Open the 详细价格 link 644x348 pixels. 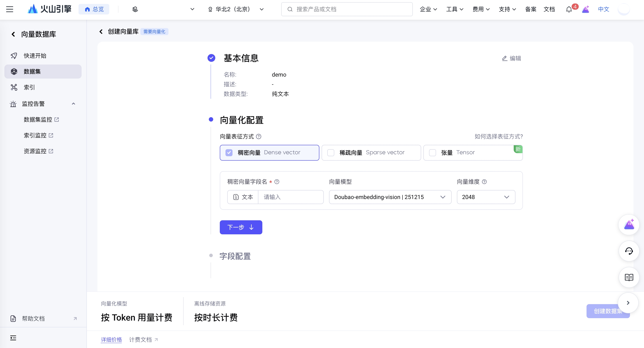click(111, 339)
